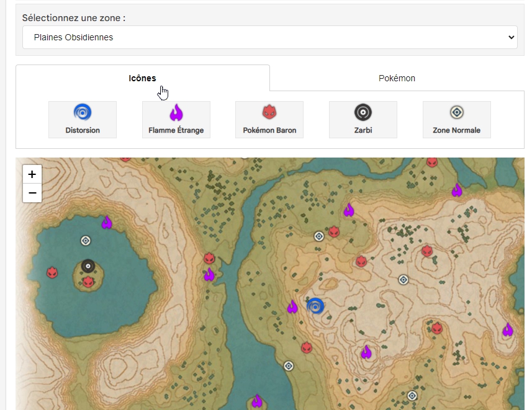Toggle the Zarbi filter button
Viewport: 532px width, 410px height.
pos(363,119)
